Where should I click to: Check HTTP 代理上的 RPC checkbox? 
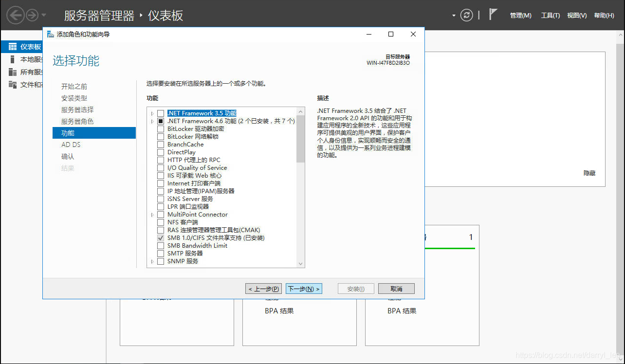161,160
